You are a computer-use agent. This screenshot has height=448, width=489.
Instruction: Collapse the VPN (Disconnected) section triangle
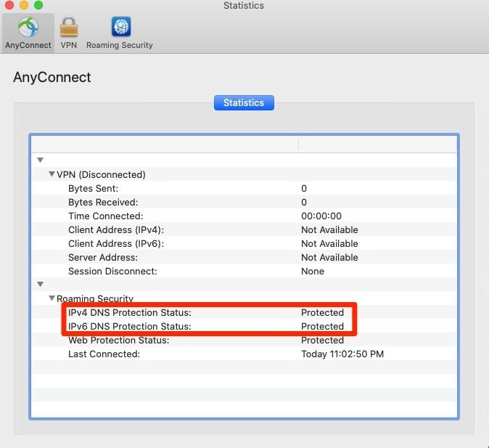pos(52,174)
